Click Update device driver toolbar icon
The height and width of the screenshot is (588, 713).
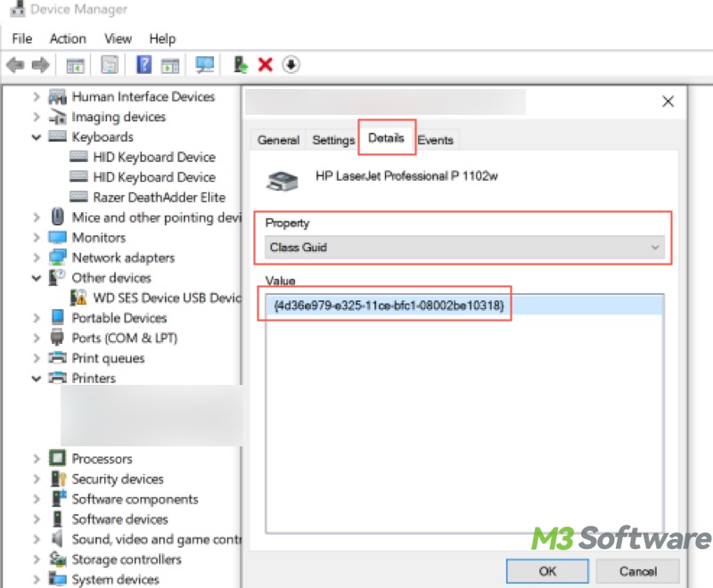pos(241,64)
